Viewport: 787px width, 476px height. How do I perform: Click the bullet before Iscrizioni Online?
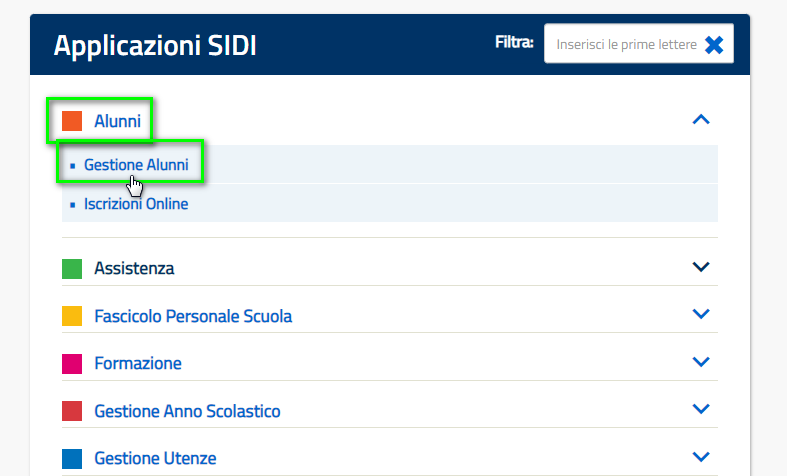click(x=73, y=205)
